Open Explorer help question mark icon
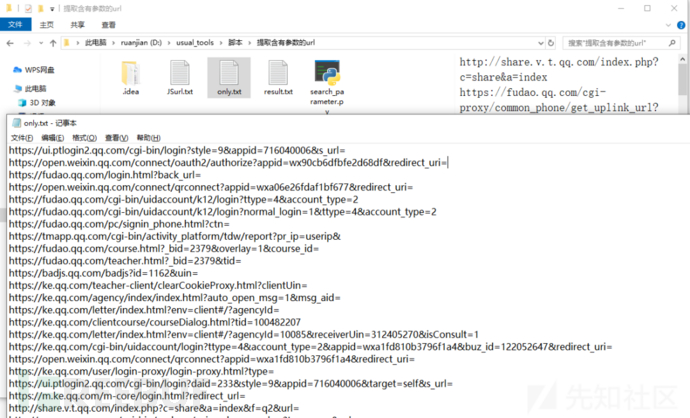The height and width of the screenshot is (418, 690). (x=681, y=25)
